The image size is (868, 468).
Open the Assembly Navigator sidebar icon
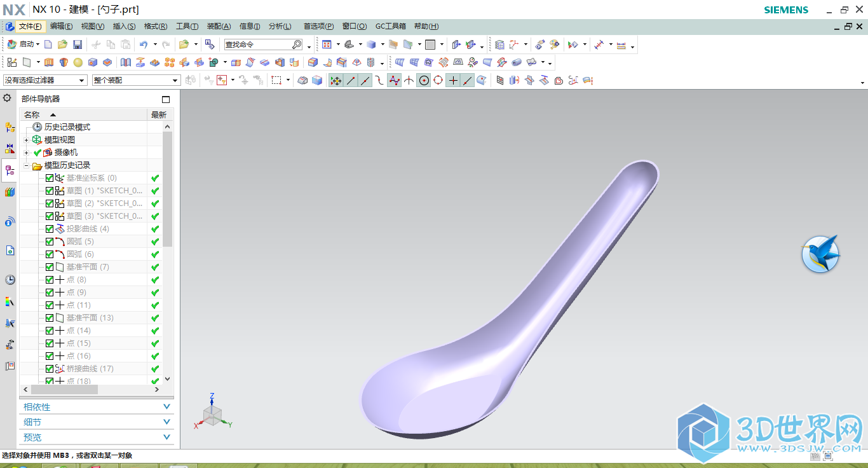9,127
